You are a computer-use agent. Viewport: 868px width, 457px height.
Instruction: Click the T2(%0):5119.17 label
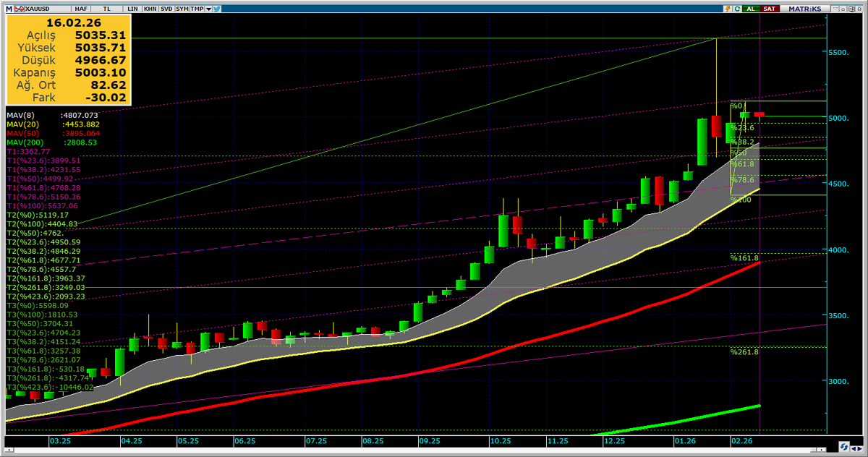[x=38, y=215]
